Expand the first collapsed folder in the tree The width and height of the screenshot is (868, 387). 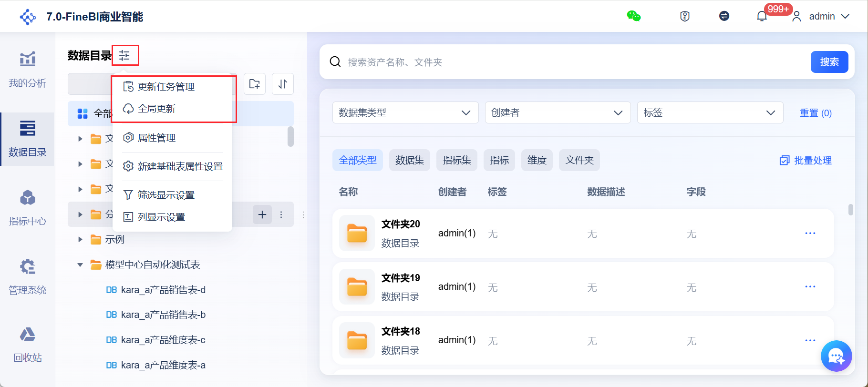[x=80, y=139]
